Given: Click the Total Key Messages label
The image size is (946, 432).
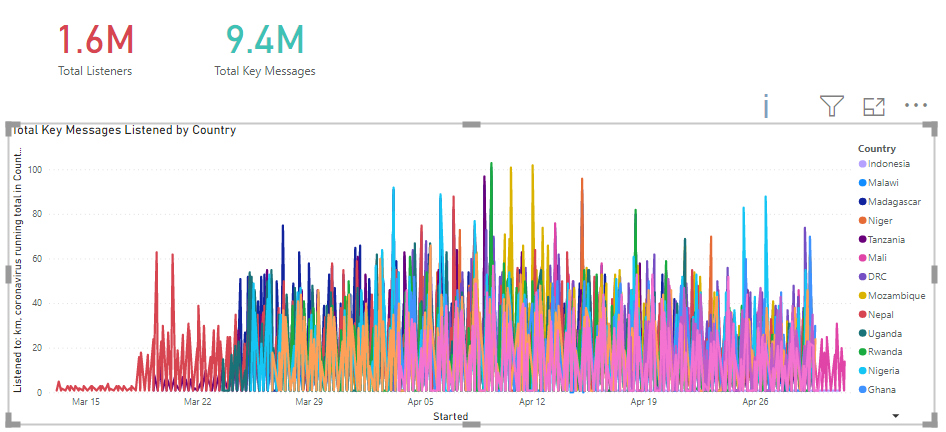Looking at the screenshot, I should pos(265,71).
